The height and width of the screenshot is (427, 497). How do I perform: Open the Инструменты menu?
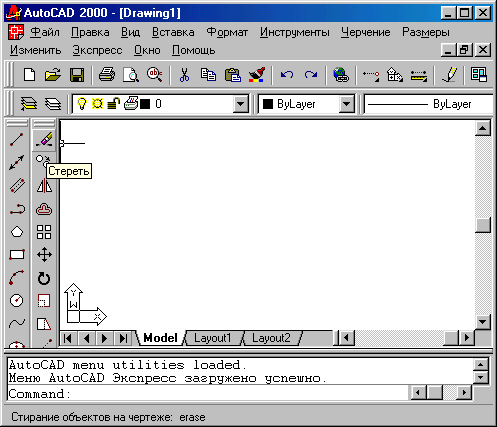[295, 32]
